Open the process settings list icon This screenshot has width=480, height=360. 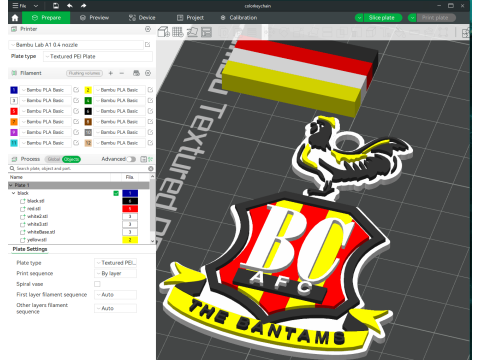(x=144, y=159)
